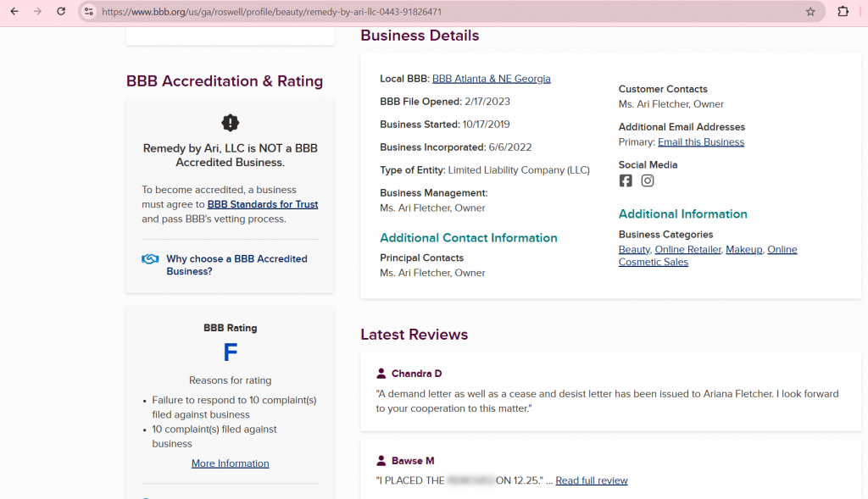Expand More Information on rating reasons
This screenshot has width=868, height=499.
[230, 463]
